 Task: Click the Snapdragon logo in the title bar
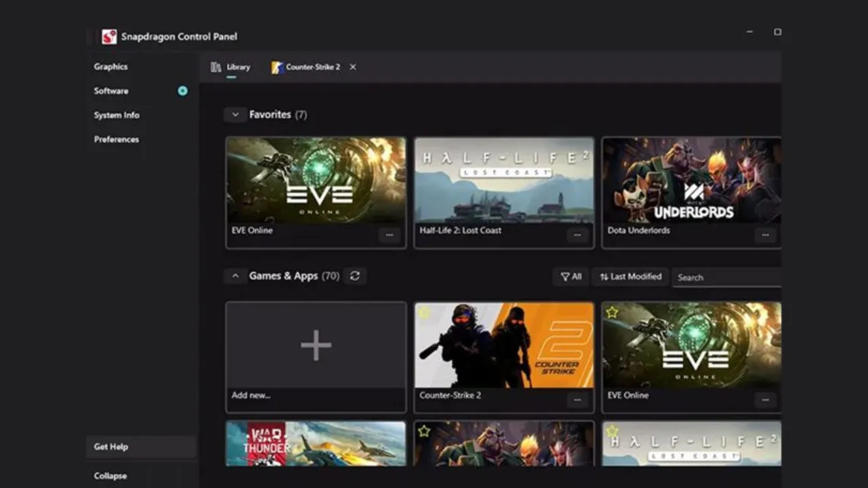tap(109, 37)
